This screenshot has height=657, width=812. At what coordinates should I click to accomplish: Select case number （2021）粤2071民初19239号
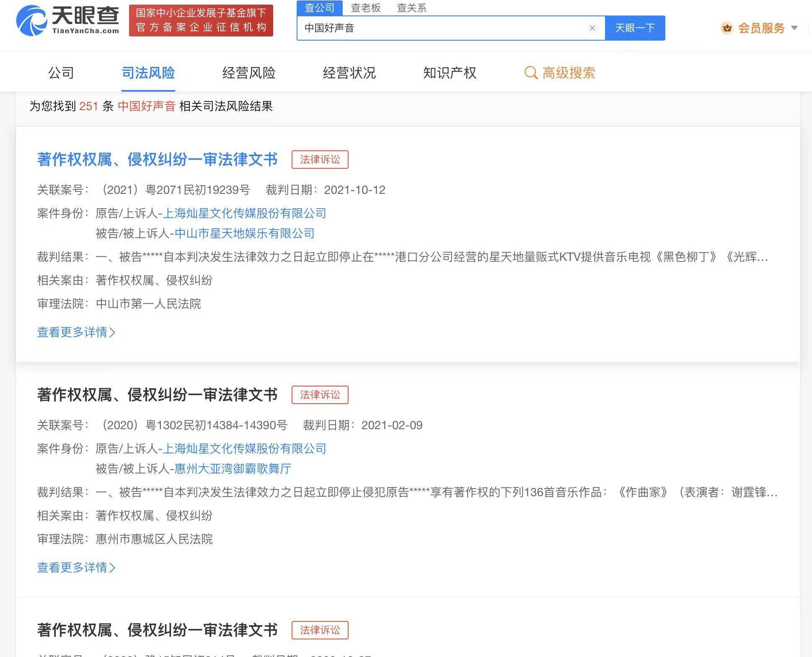173,190
